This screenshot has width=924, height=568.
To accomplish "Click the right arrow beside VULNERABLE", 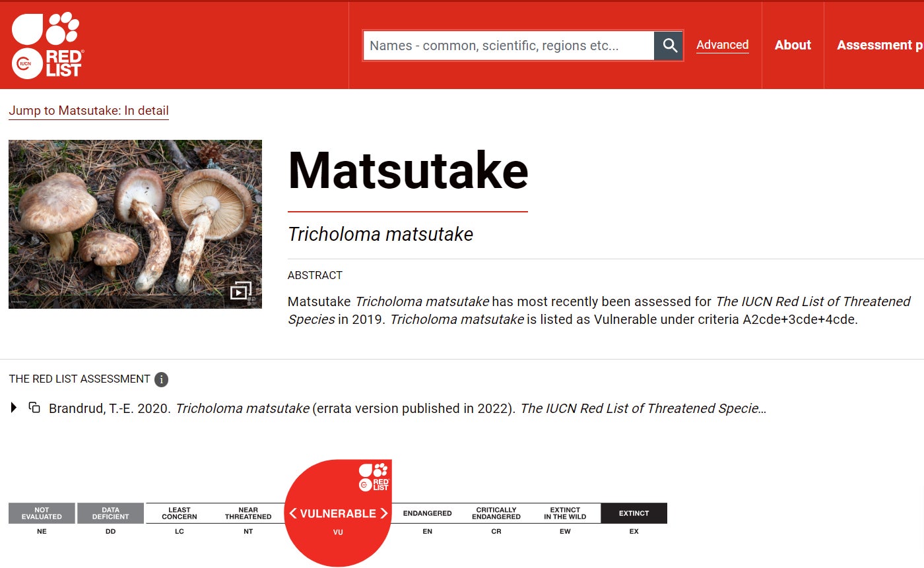I will coord(383,513).
